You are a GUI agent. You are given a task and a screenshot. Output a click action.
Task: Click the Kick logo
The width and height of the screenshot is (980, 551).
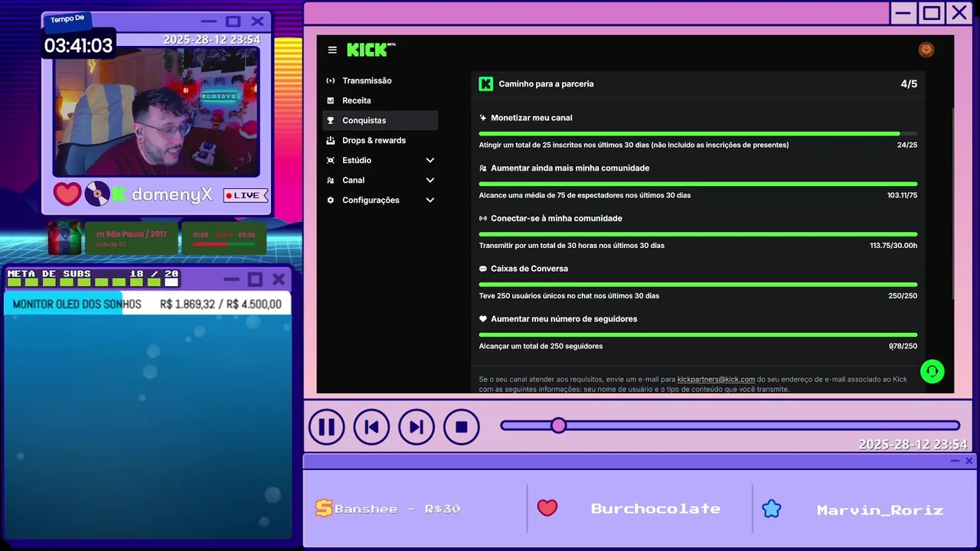[x=371, y=49]
